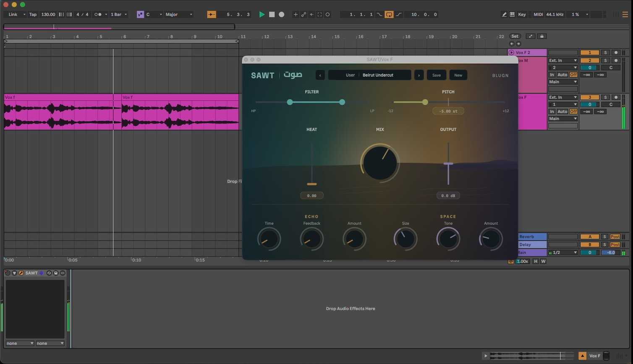Enable MIDI Arrangement Overdub plus icon
Viewport: 633px width, 364px height.
pos(296,14)
